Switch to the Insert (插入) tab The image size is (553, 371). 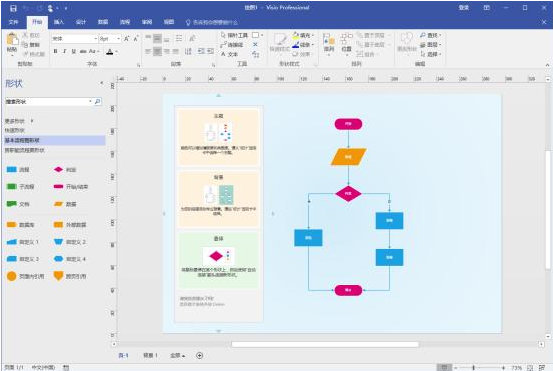[x=59, y=22]
